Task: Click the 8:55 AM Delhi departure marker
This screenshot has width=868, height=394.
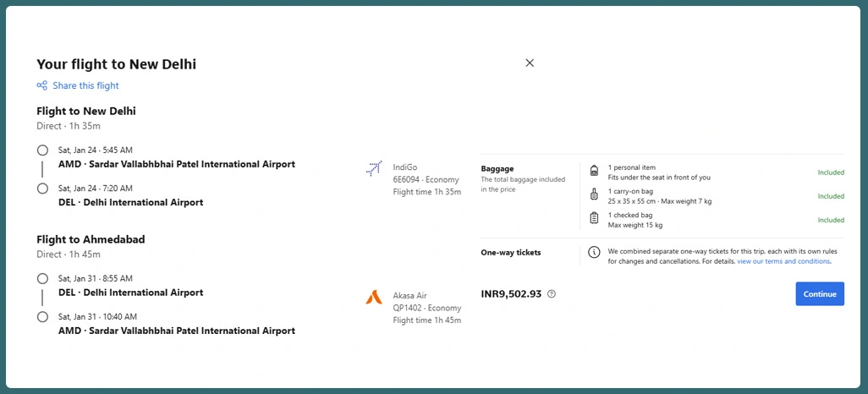Action: tap(42, 278)
